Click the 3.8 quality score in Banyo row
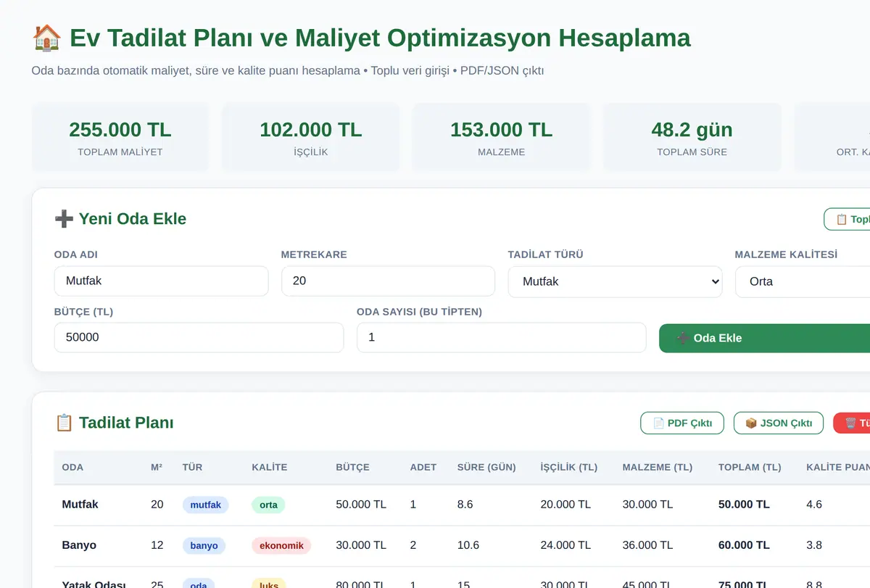This screenshot has width=870, height=588. point(814,545)
